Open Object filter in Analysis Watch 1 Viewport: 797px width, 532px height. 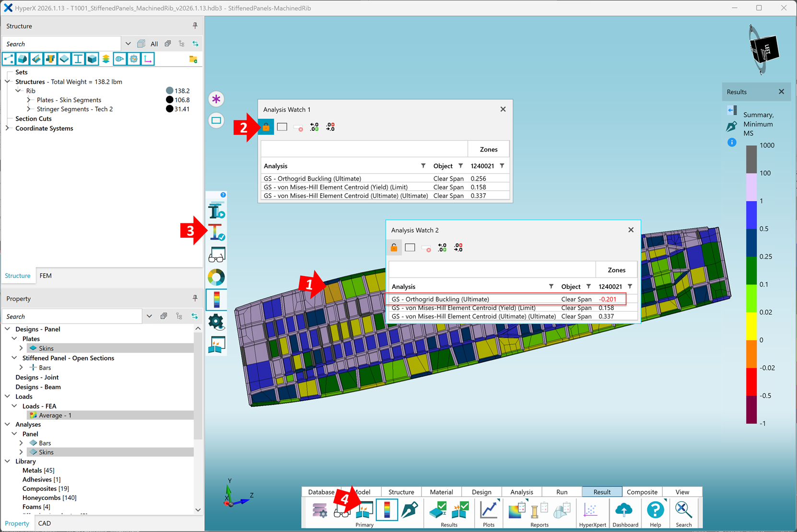pos(460,166)
